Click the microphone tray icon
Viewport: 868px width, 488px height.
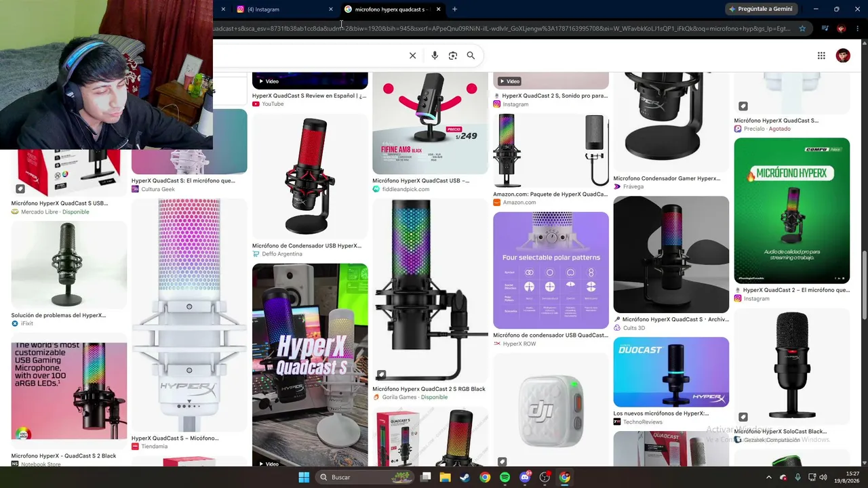click(x=798, y=477)
